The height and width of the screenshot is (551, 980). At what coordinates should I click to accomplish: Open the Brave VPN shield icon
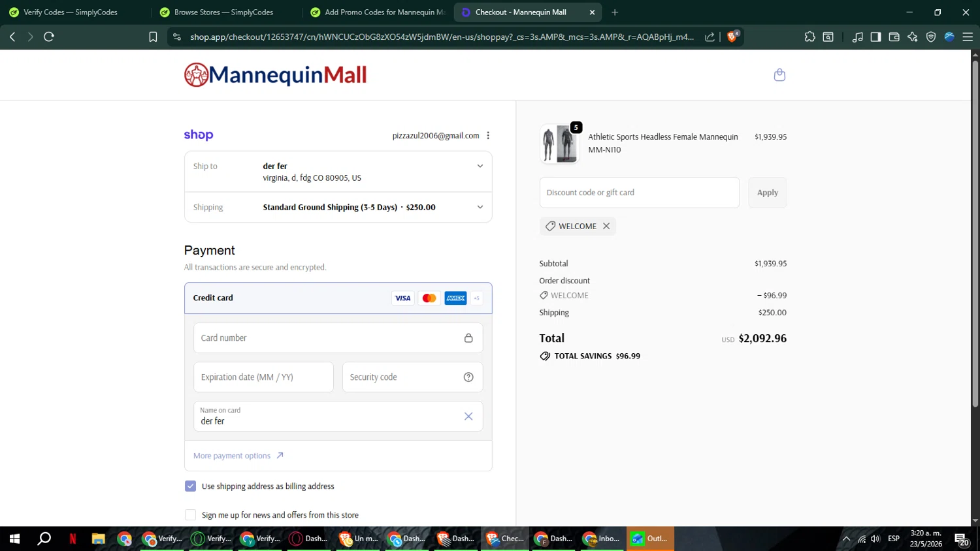coord(931,37)
